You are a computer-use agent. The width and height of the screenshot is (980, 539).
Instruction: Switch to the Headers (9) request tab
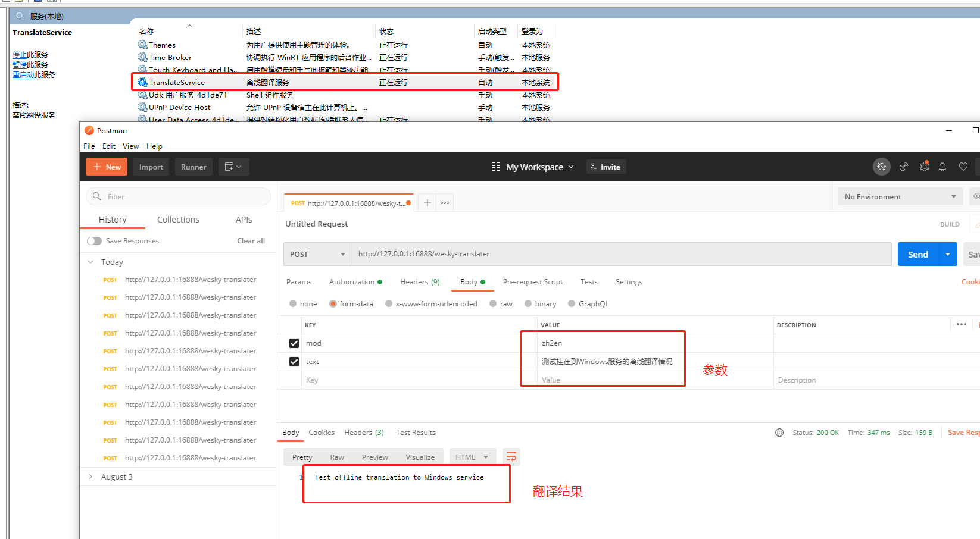420,282
